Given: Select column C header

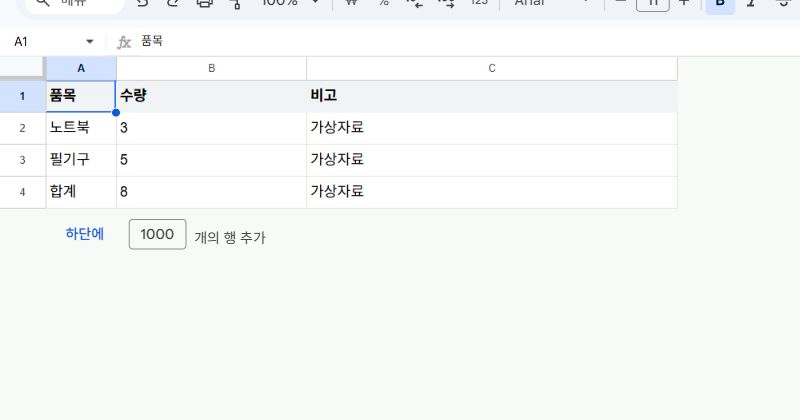Looking at the screenshot, I should point(492,68).
